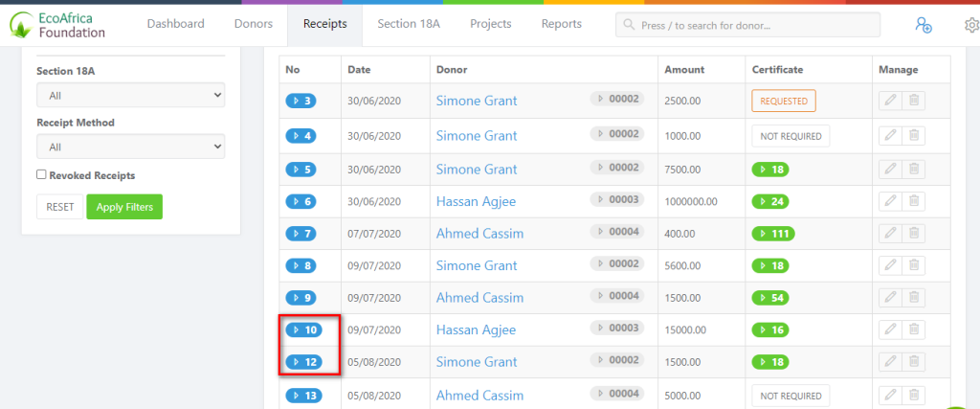Expand receipt number 12 badge
This screenshot has height=409, width=980.
[x=303, y=361]
